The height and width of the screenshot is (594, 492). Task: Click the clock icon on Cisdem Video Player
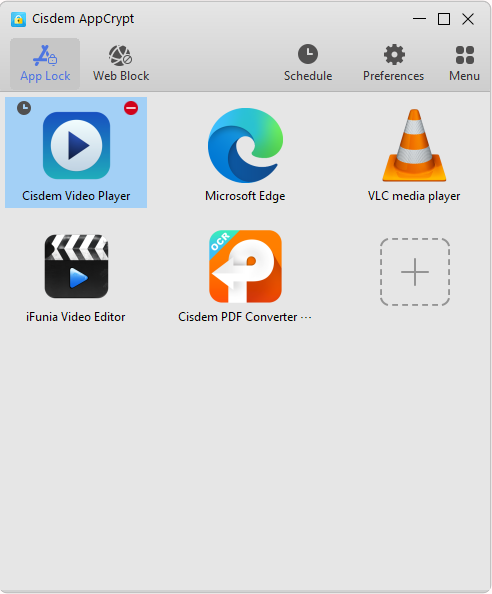(24, 108)
